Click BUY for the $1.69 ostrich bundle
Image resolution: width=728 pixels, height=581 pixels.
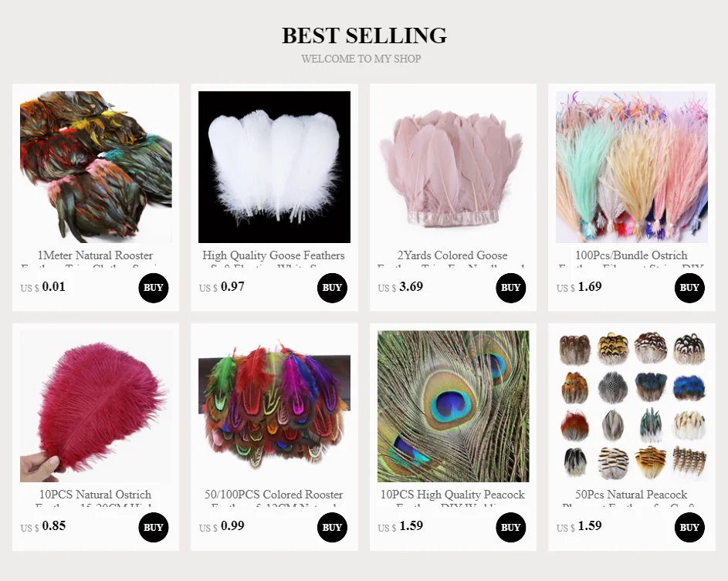689,288
